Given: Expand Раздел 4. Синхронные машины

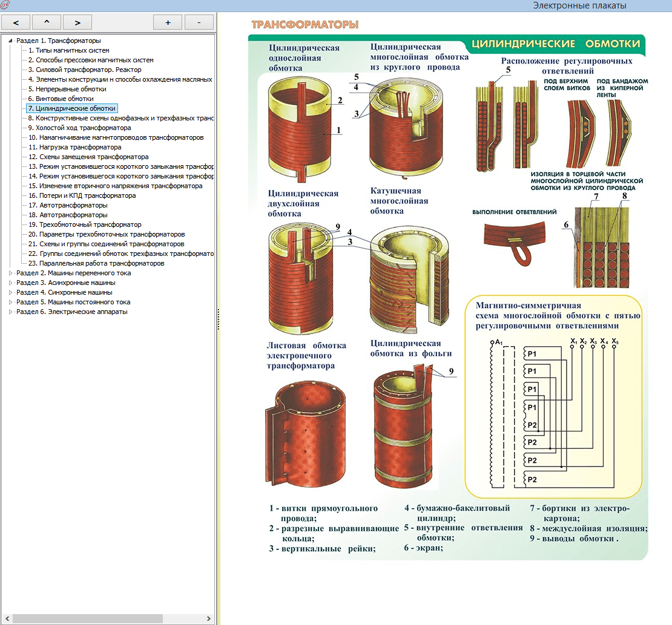Looking at the screenshot, I should [x=10, y=292].
